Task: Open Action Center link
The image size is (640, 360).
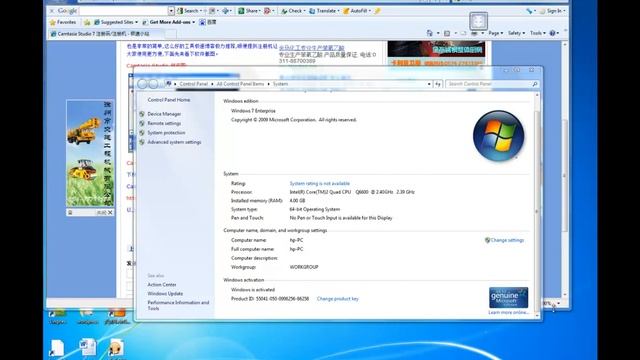Action: click(162, 284)
